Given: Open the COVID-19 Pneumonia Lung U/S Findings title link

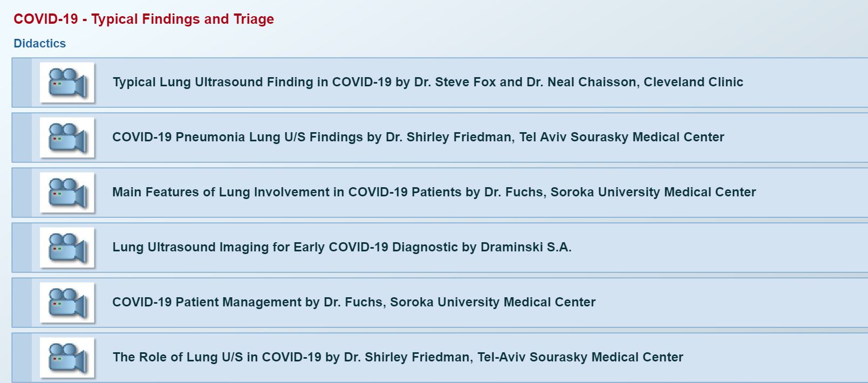Looking at the screenshot, I should pos(418,137).
